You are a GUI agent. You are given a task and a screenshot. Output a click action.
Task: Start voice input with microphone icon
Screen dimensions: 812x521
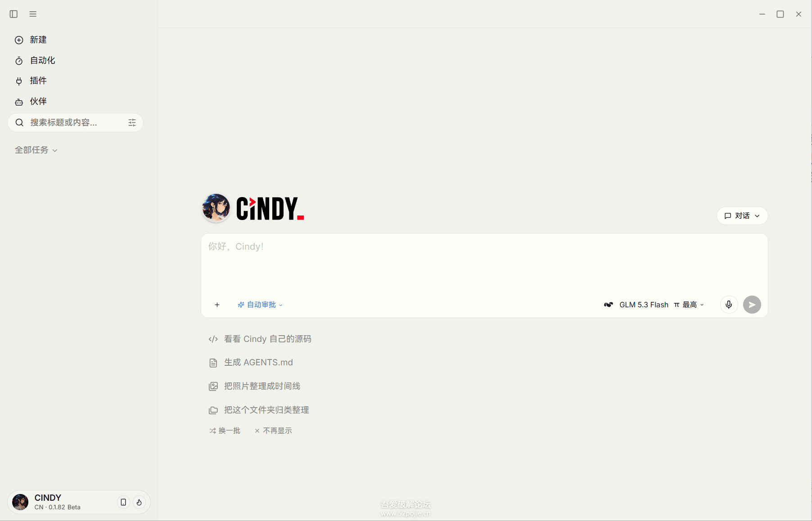tap(729, 305)
